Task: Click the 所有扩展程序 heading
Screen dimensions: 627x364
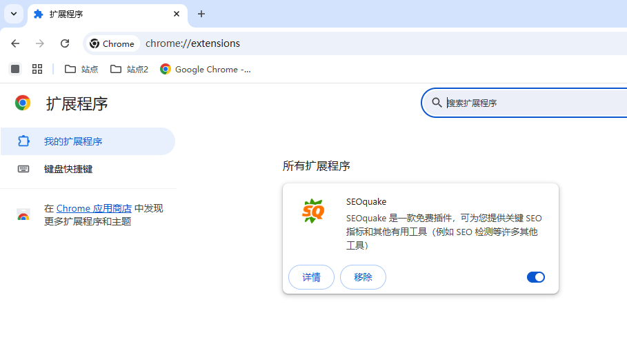Action: (x=317, y=166)
